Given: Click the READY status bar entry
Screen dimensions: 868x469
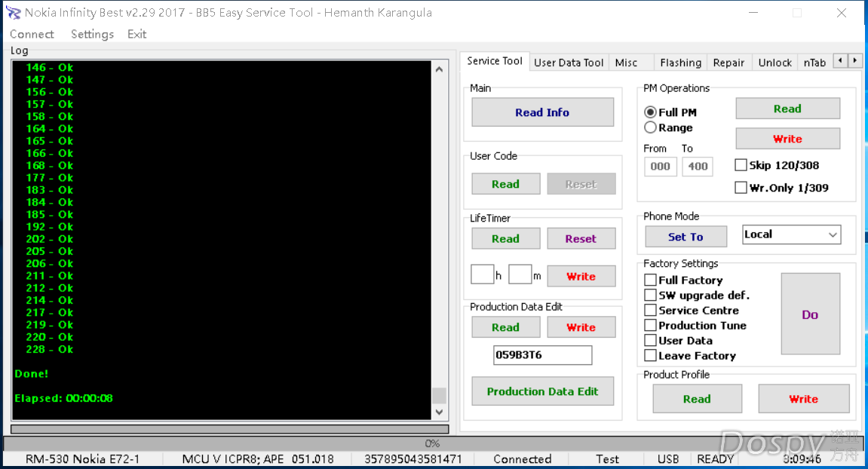Looking at the screenshot, I should (x=715, y=459).
